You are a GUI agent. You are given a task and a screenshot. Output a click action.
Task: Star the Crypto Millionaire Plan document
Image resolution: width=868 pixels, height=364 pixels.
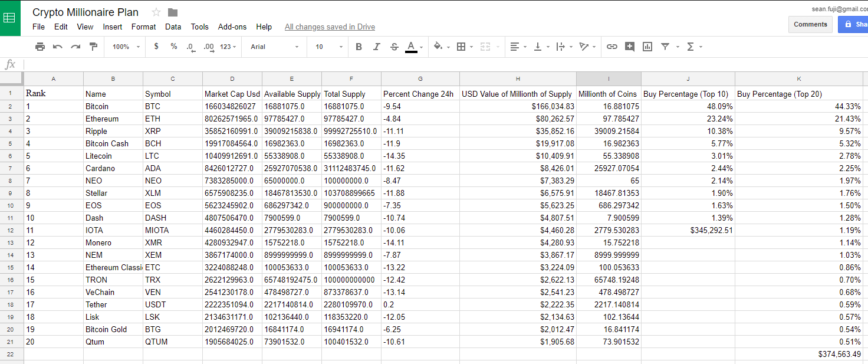point(156,12)
